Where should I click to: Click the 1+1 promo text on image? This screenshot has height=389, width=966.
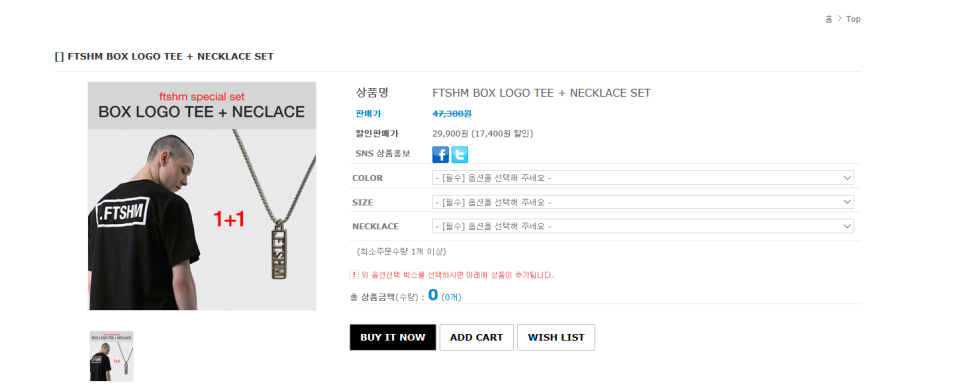[229, 219]
